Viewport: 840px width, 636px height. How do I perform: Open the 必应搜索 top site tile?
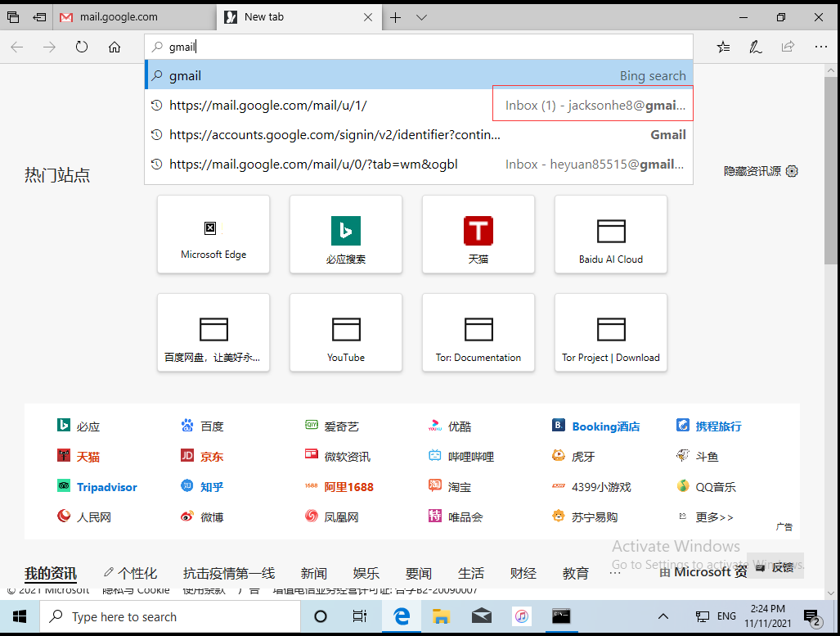[345, 234]
